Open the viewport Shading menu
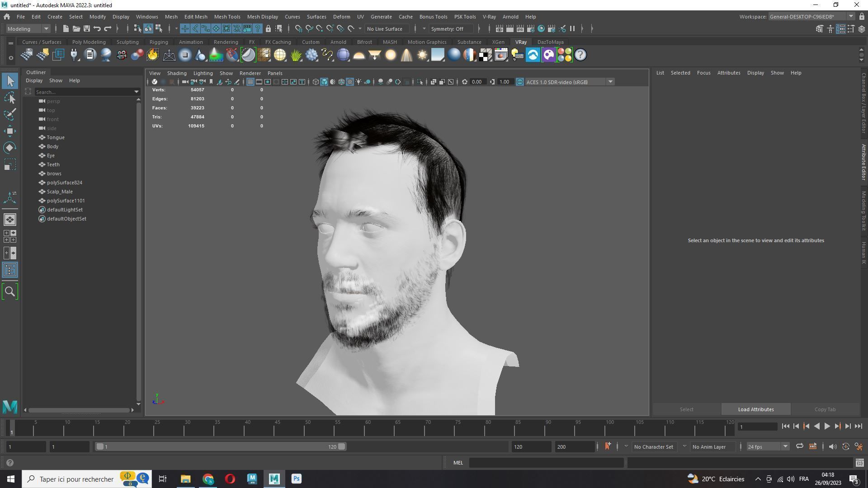This screenshot has width=868, height=488. click(x=177, y=73)
